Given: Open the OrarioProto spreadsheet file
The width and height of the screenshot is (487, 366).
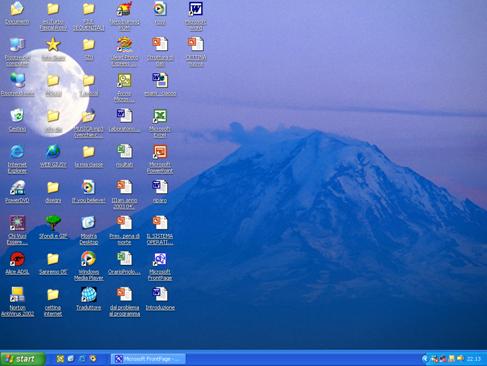Looking at the screenshot, I should [x=124, y=259].
